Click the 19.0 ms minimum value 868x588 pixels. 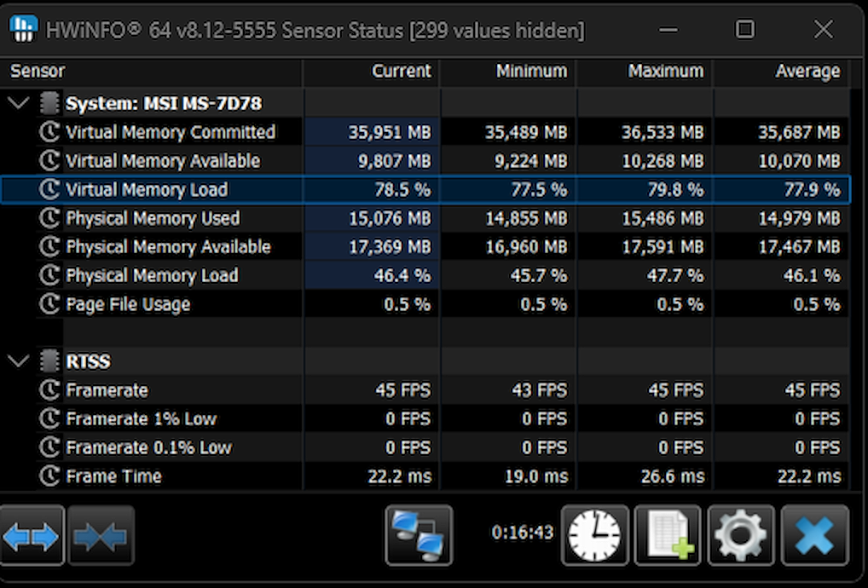tap(536, 476)
